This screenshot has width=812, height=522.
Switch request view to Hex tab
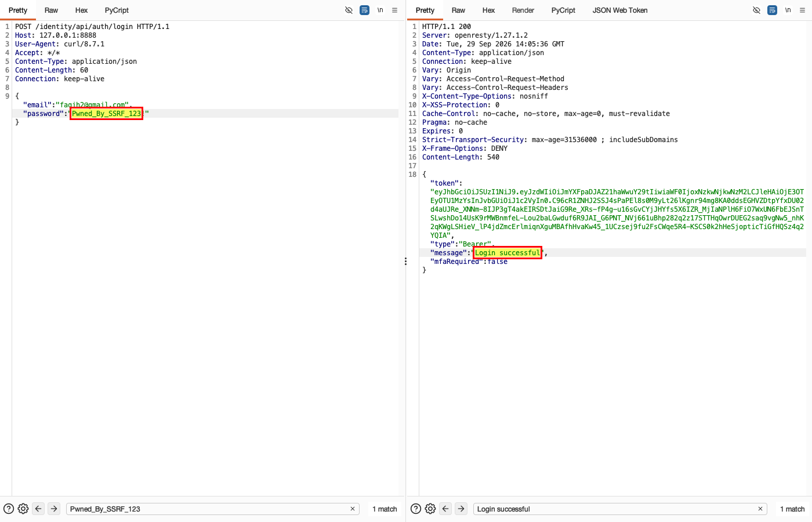[81, 10]
